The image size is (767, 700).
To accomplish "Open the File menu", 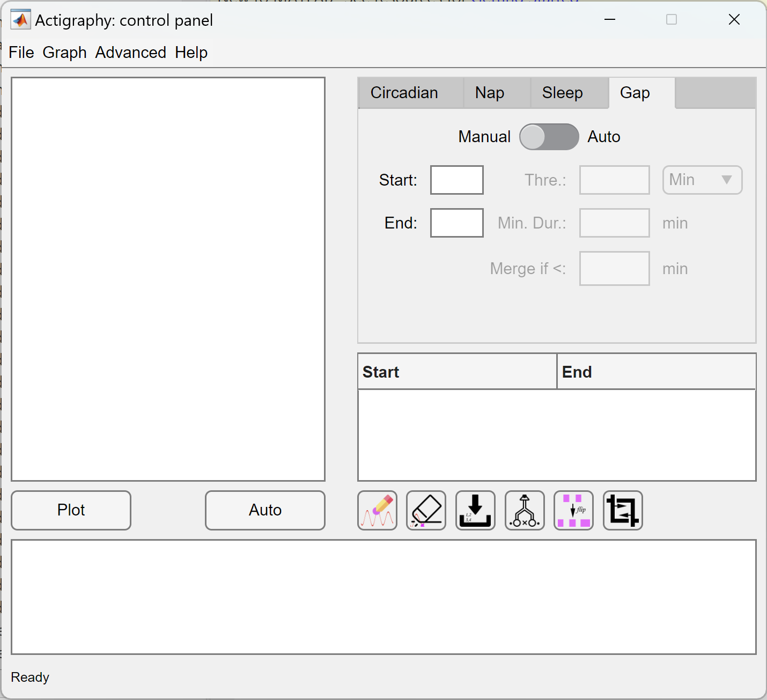I will [x=21, y=53].
